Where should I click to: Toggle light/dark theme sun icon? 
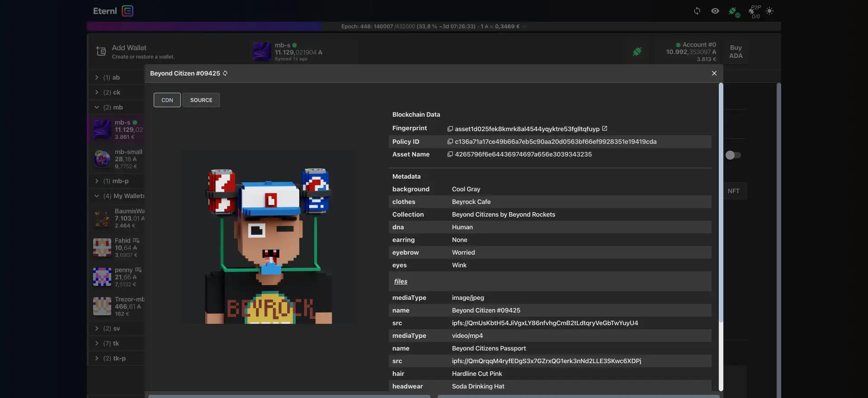tap(769, 11)
